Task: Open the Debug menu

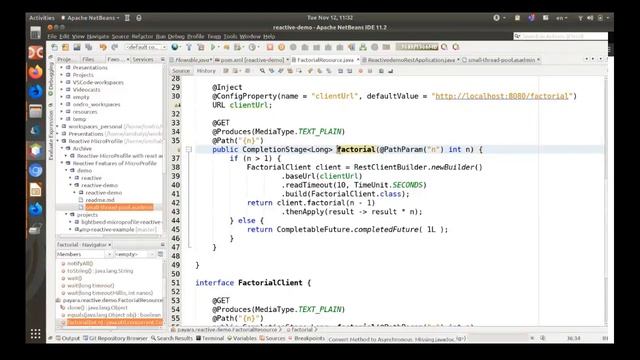Action: tap(176, 36)
